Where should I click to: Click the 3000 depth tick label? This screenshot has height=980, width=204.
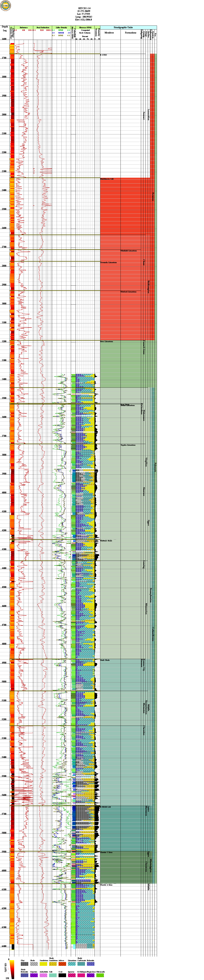click(4, 304)
